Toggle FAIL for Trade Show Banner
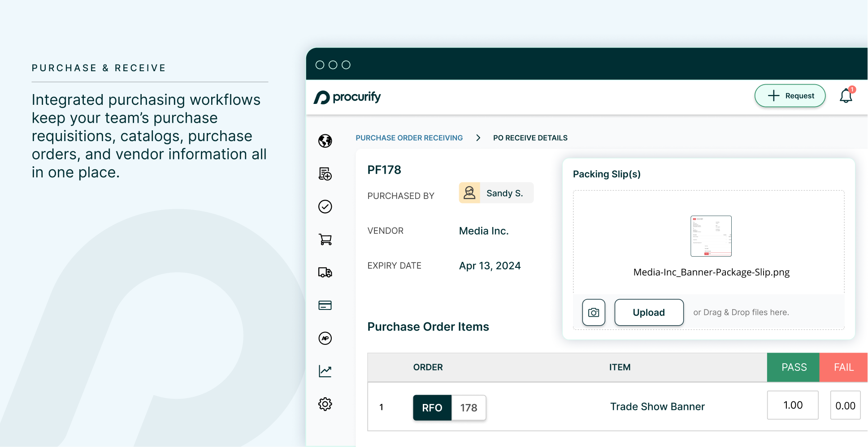 click(843, 367)
